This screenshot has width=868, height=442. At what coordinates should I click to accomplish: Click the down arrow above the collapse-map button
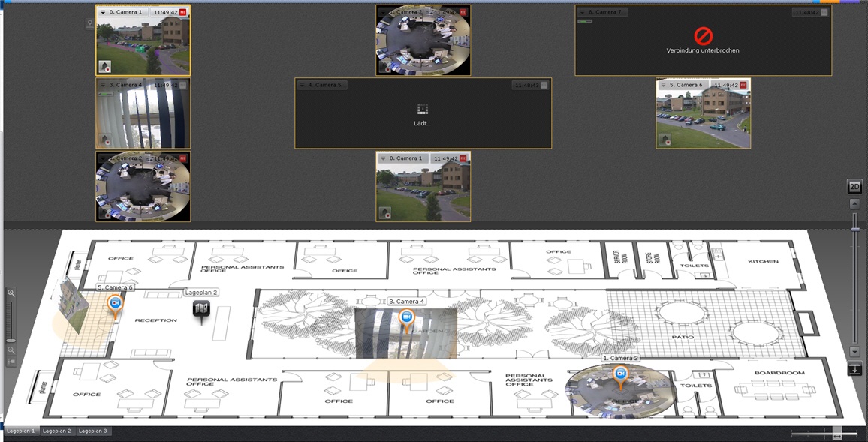click(854, 352)
